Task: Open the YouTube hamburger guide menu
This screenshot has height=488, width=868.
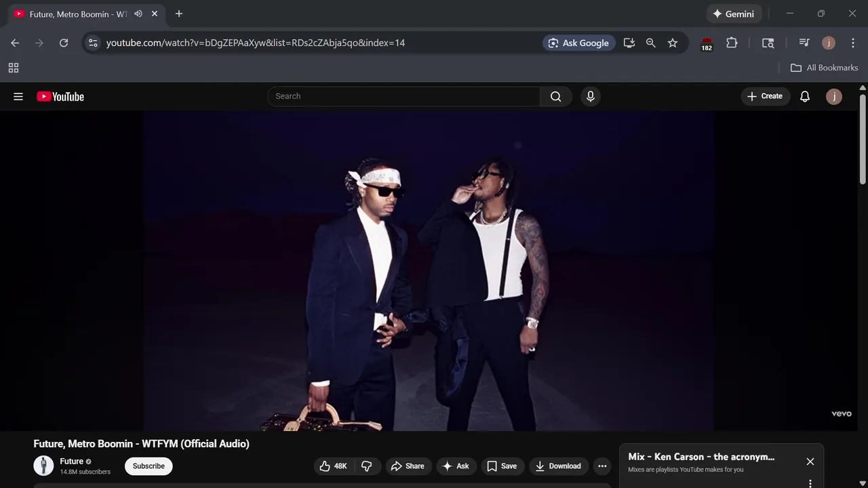Action: click(x=18, y=96)
